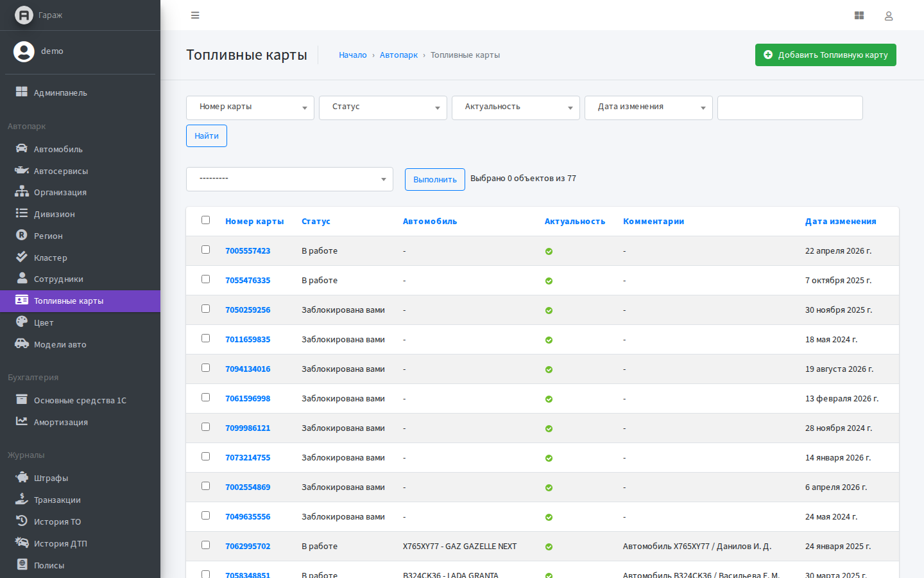This screenshot has width=924, height=578.
Task: Open Основные средства 1С menu item
Action: [80, 400]
